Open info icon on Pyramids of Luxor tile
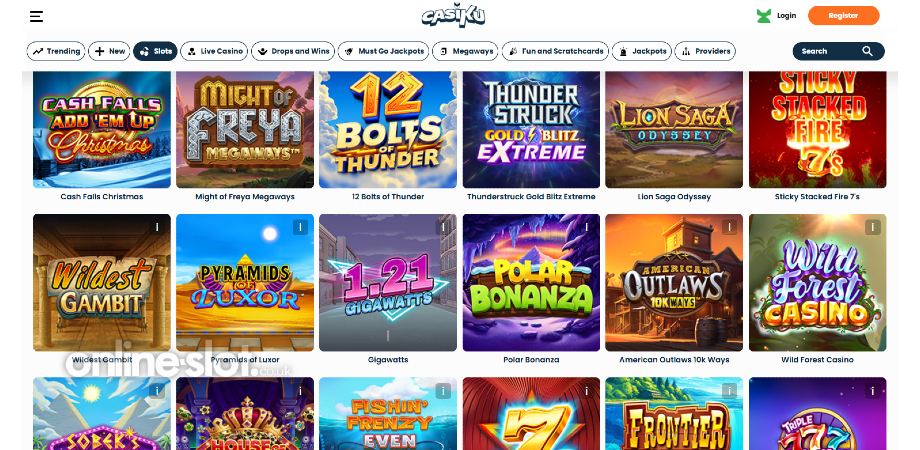 pos(300,227)
